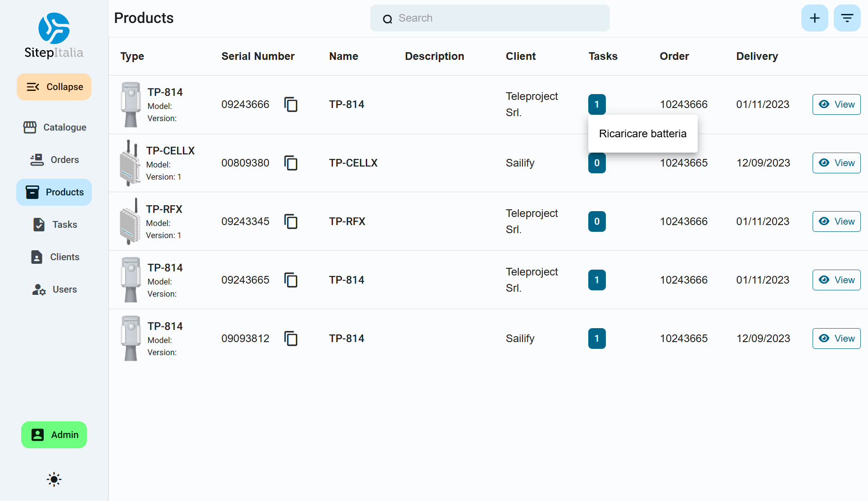Screen dimensions: 868x501
Task: Collapse the sidebar menu
Action: [54, 87]
